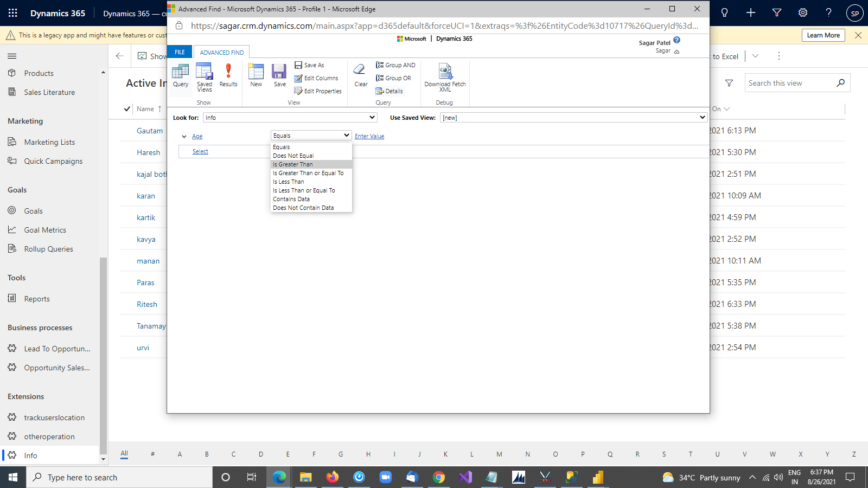Dismiss the legacy app warning banner
Viewport: 868px width, 488px height.
coord(858,35)
